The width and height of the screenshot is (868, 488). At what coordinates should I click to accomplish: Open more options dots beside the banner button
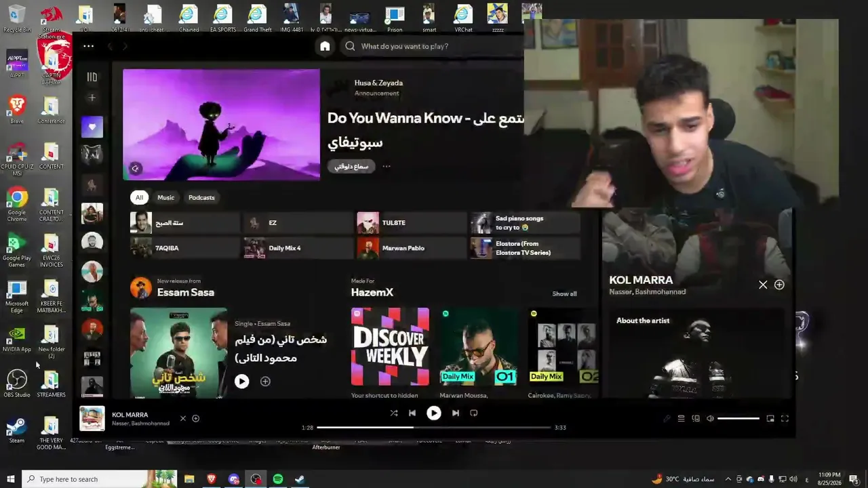click(x=387, y=166)
